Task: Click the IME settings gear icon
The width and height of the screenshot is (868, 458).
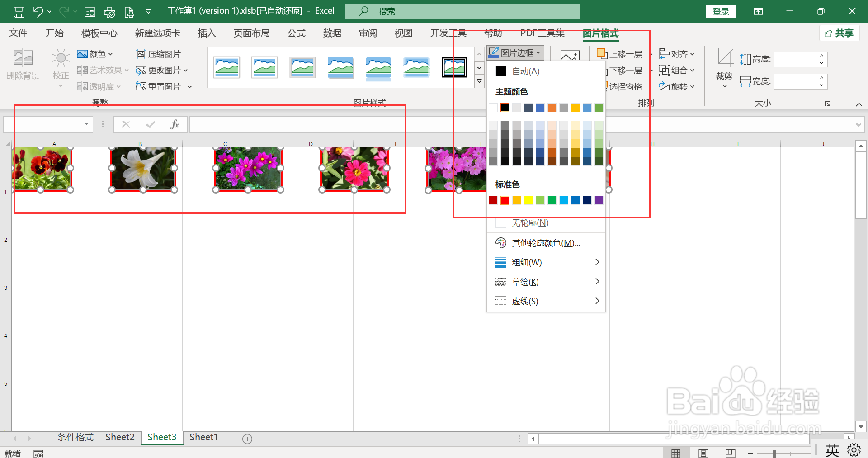Action: [x=854, y=450]
